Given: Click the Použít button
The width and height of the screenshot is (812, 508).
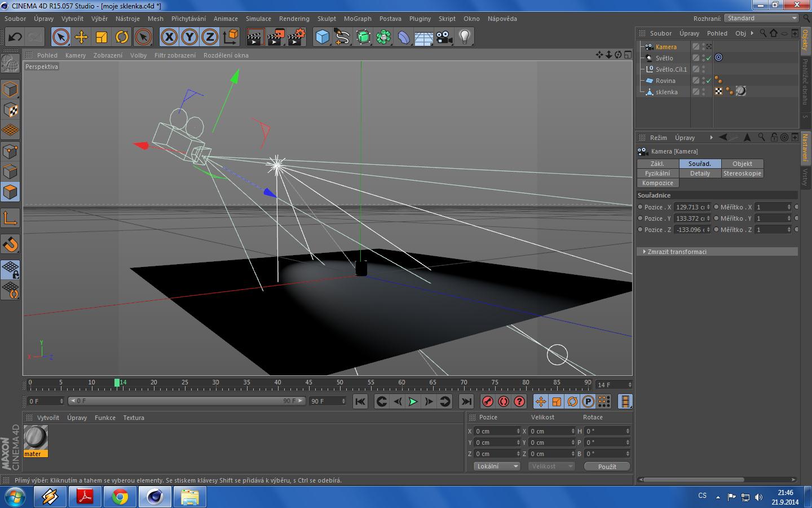Looking at the screenshot, I should click(x=607, y=466).
